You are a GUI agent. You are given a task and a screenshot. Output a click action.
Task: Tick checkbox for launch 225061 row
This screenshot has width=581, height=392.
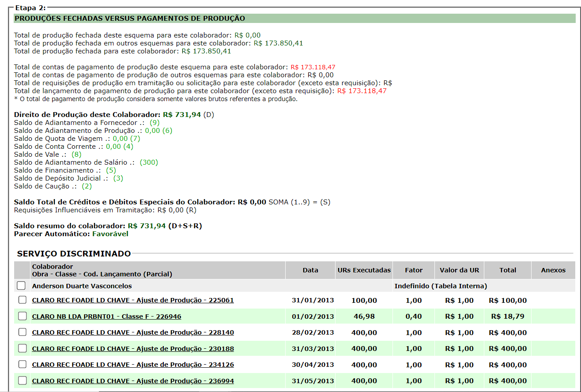click(23, 300)
